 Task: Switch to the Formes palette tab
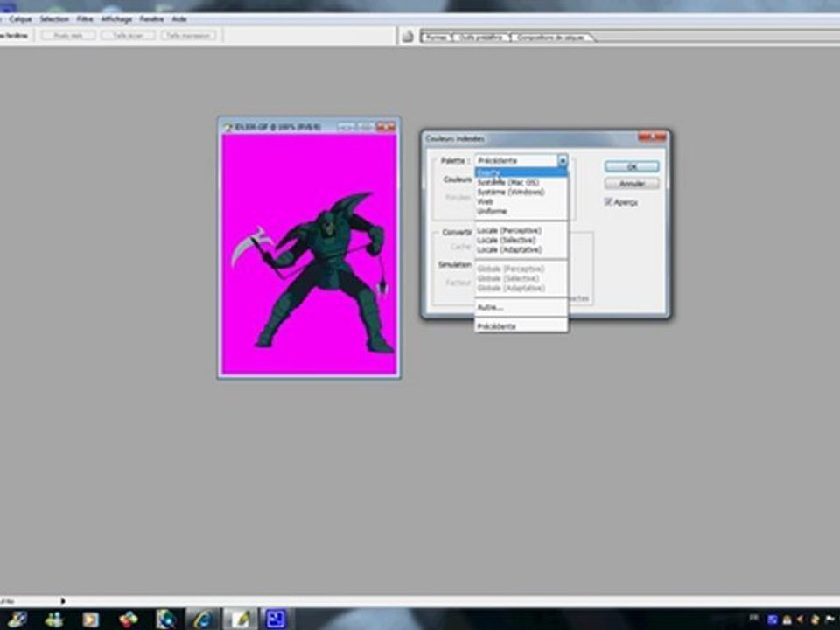[x=436, y=38]
